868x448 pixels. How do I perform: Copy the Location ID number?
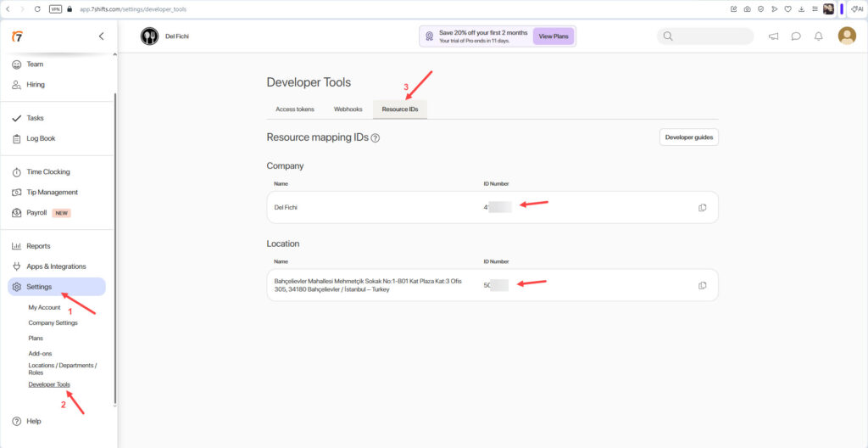702,285
